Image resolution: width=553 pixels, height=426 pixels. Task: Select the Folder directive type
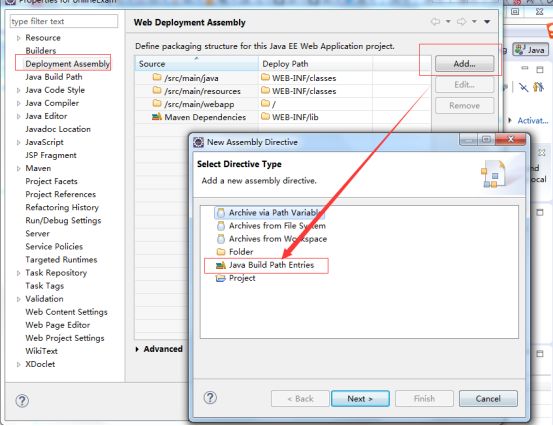click(241, 252)
